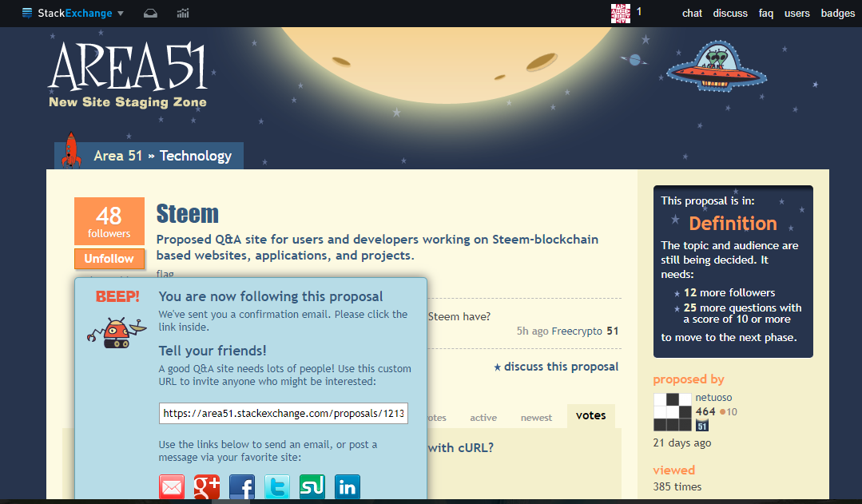Click the BEEP robot mascot image
The height and width of the screenshot is (504, 862).
(117, 332)
